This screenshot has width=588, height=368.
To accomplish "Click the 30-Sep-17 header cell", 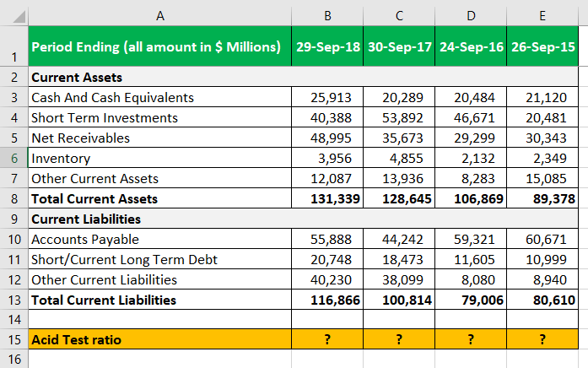I will coord(399,46).
